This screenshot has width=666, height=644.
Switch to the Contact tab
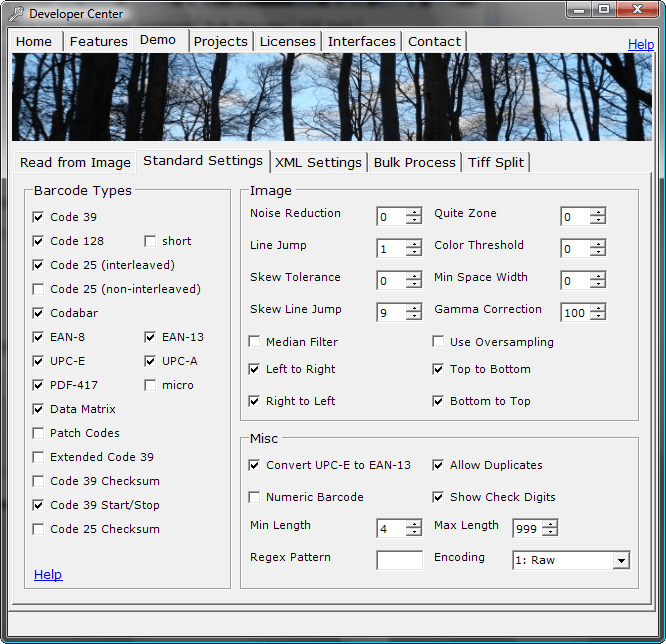tap(434, 42)
